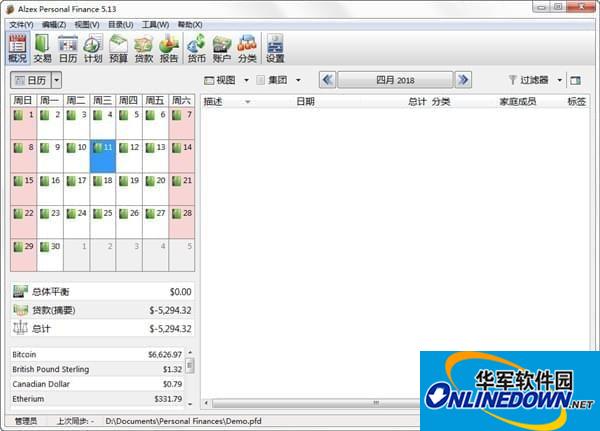This screenshot has height=431, width=600.
Task: Click the 集团 grouping button
Action: click(x=272, y=80)
